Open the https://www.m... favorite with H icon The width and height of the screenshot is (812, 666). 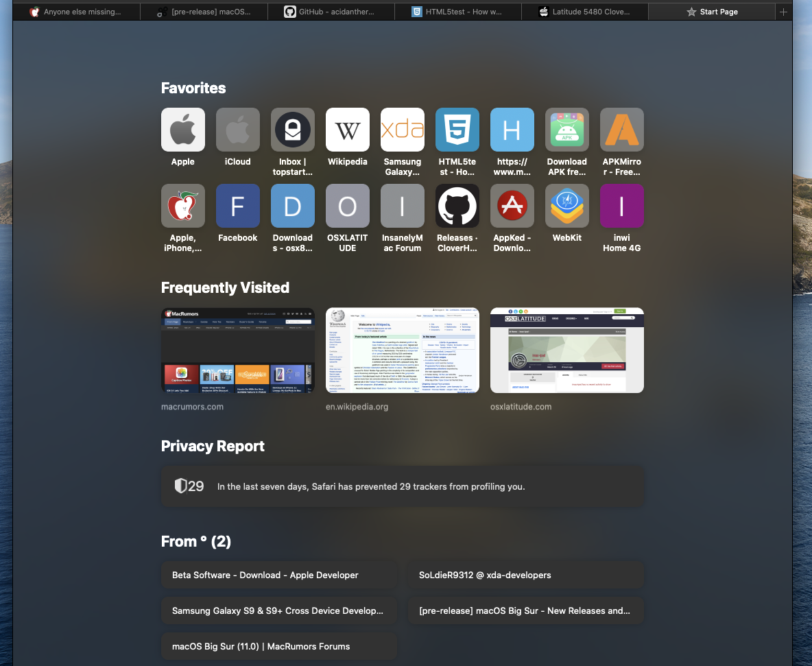(x=512, y=130)
